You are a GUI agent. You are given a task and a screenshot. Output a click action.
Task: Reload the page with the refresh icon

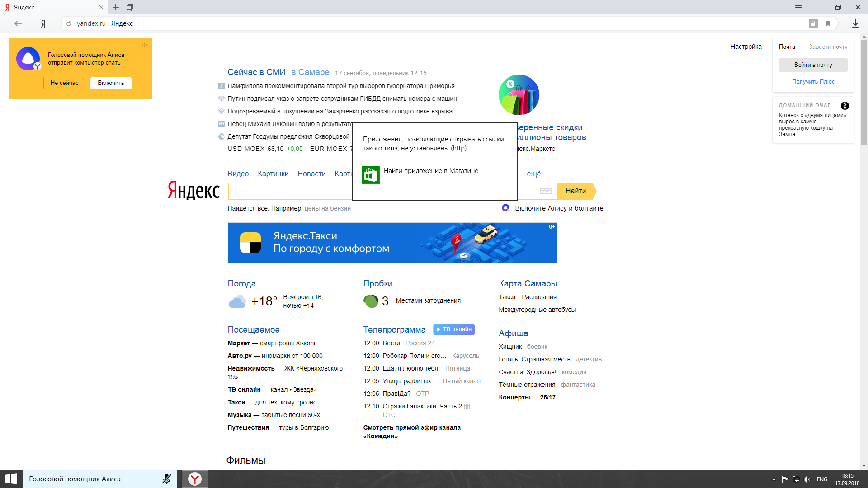69,23
